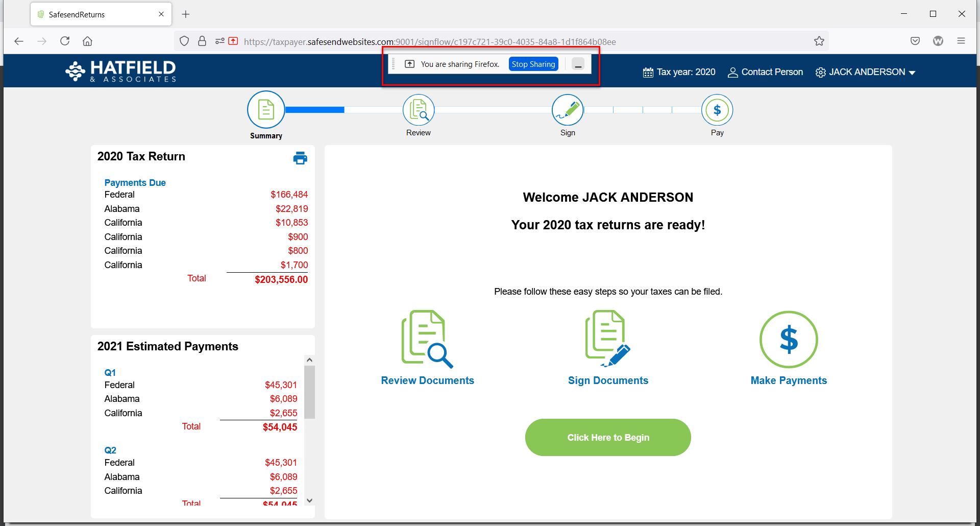This screenshot has height=526, width=980.
Task: Open the Firefox application menu
Action: [961, 41]
